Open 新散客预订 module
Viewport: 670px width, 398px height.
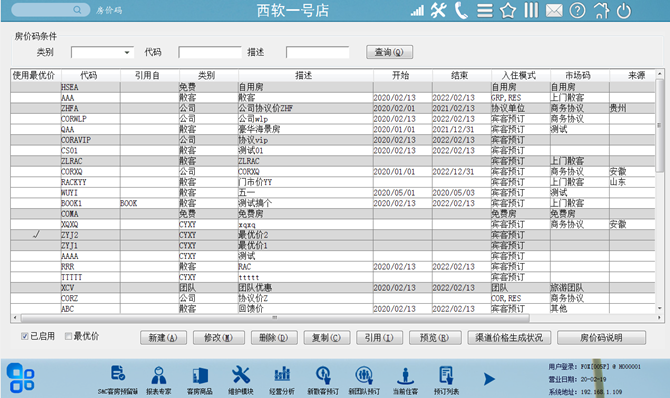point(323,379)
